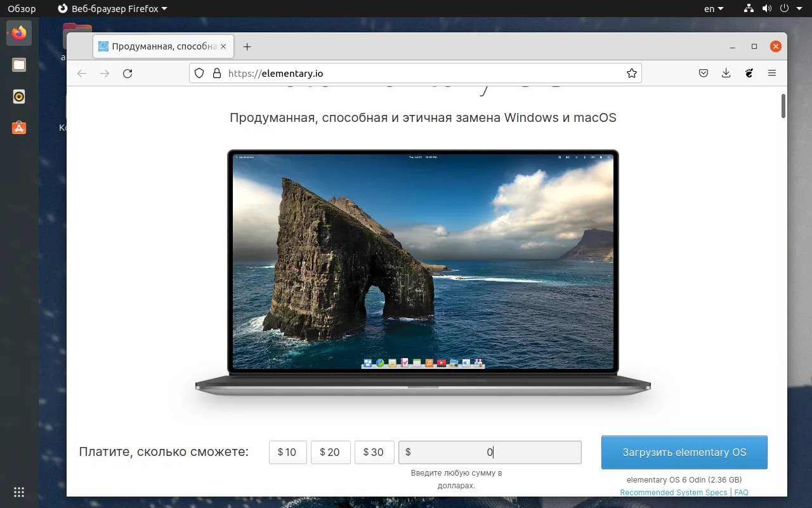Click the GNOME footprint extension icon

click(749, 73)
